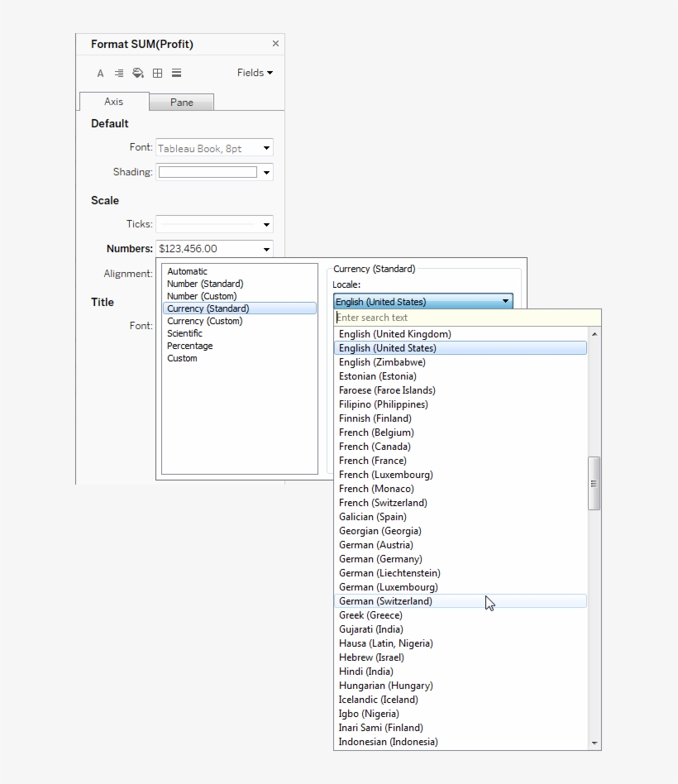Expand the Fields dropdown menu
The height and width of the screenshot is (784, 678).
click(x=255, y=73)
